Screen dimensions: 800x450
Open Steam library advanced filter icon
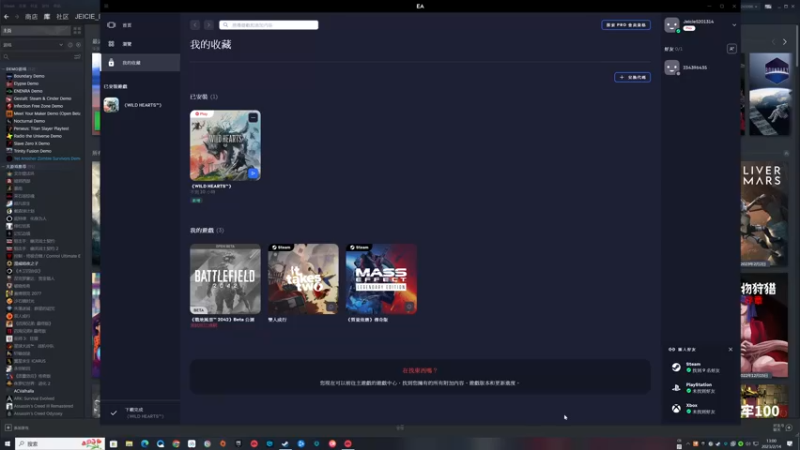[x=77, y=57]
